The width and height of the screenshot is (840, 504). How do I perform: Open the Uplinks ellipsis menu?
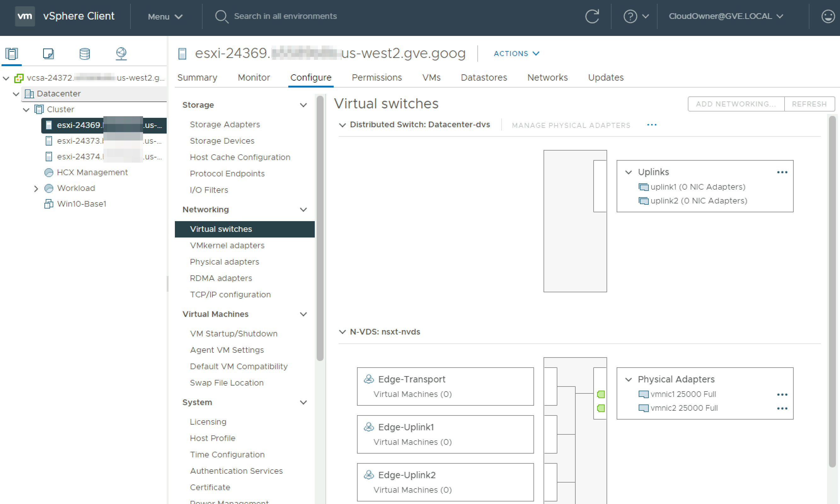pyautogui.click(x=782, y=172)
